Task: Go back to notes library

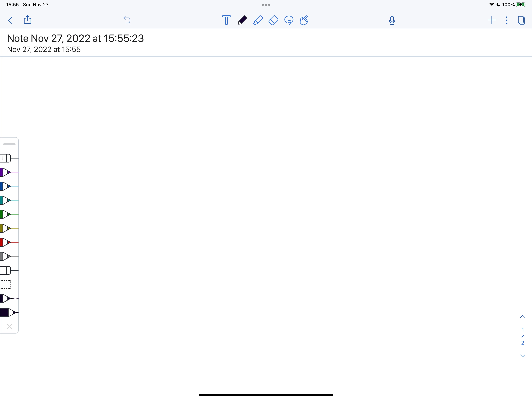Action: [10, 20]
